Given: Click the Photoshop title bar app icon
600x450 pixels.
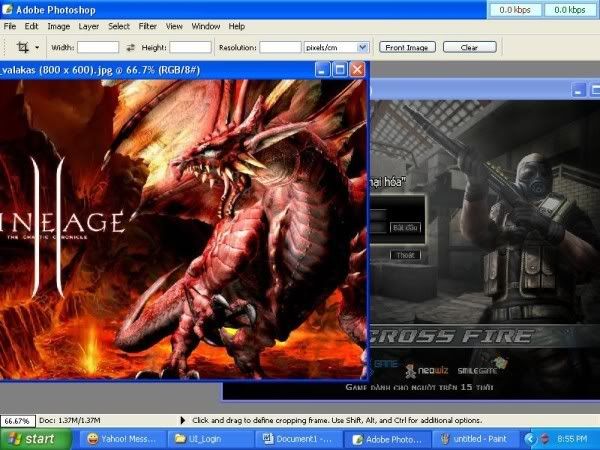Looking at the screenshot, I should tap(8, 10).
